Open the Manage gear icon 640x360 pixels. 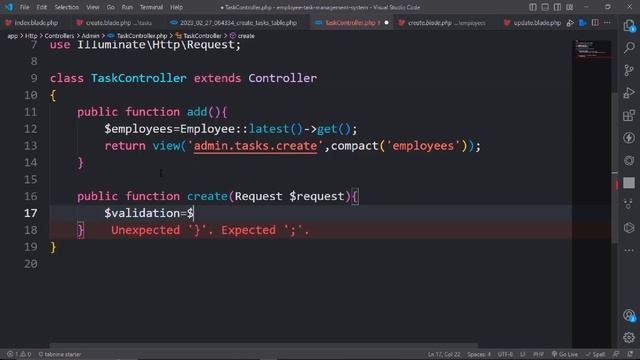coord(629,337)
